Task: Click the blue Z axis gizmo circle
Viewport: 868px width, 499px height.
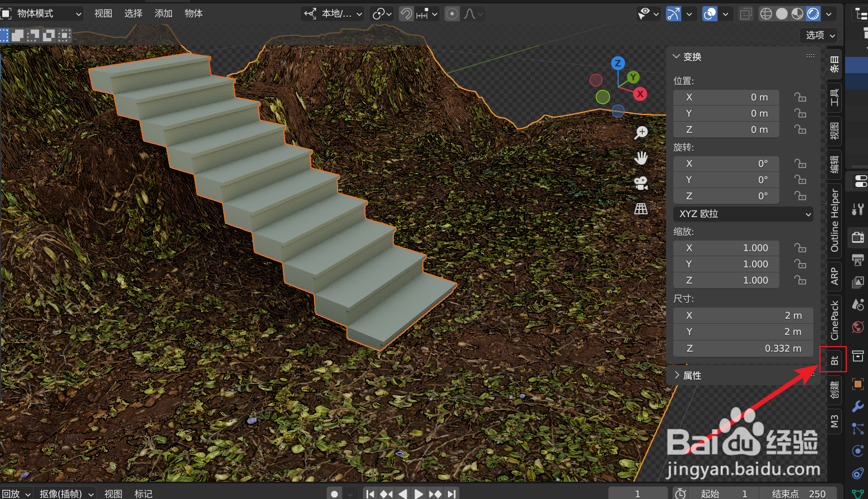Action: click(x=618, y=63)
